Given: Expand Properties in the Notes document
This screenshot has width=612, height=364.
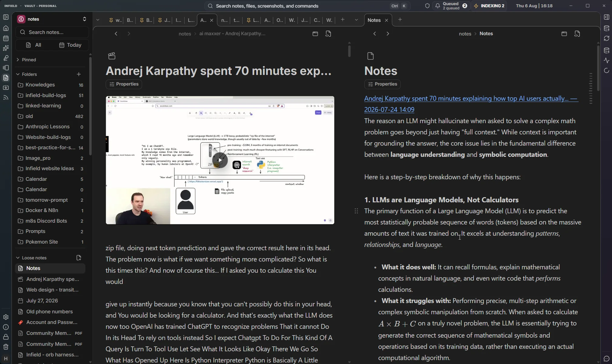Looking at the screenshot, I should coord(382,84).
